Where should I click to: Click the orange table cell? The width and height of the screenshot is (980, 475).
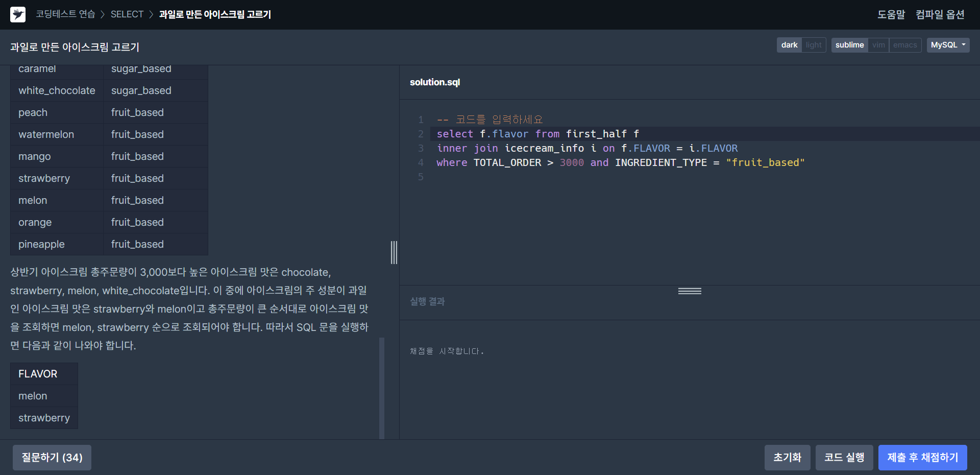tap(57, 222)
